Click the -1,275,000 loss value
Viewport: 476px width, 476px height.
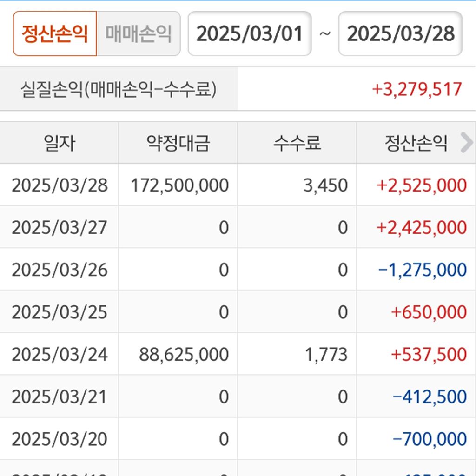423,270
